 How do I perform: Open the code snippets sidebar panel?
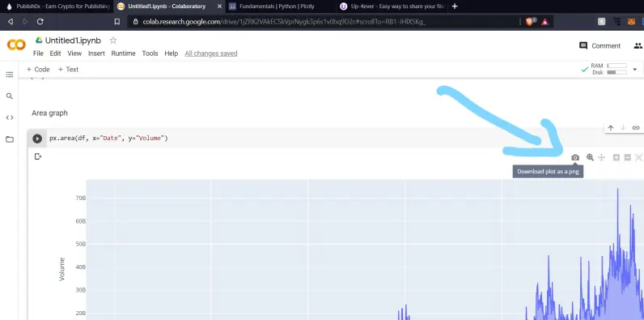(x=10, y=117)
